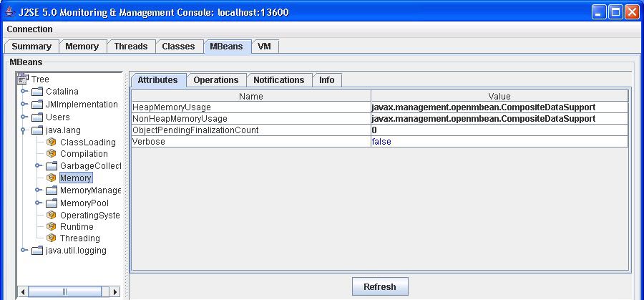Image resolution: width=644 pixels, height=300 pixels.
Task: Select the ClassLoading tree item label
Action: (x=88, y=142)
